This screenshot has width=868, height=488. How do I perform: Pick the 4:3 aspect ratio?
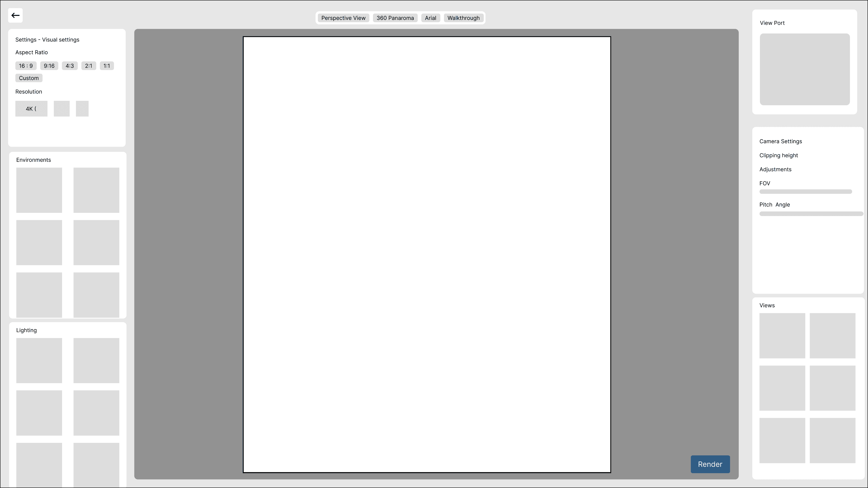click(70, 66)
